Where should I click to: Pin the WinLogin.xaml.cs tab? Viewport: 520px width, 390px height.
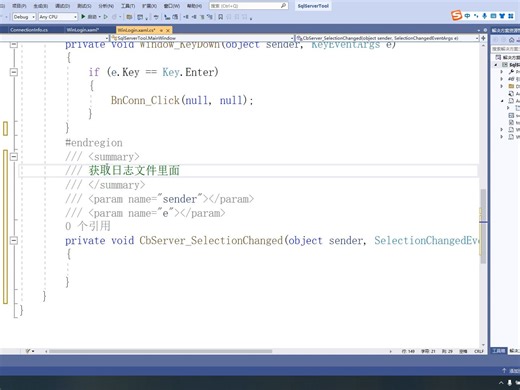click(162, 30)
